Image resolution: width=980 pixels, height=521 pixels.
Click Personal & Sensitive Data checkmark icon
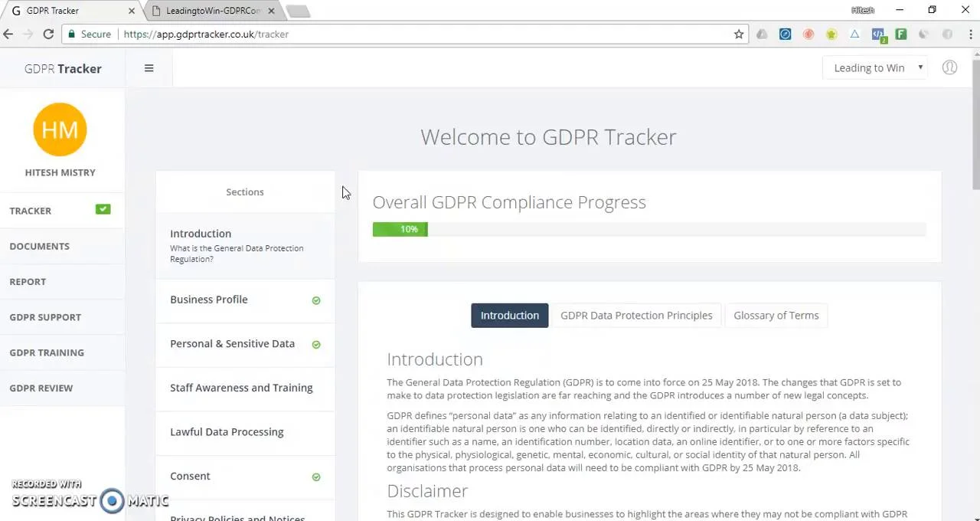316,345
